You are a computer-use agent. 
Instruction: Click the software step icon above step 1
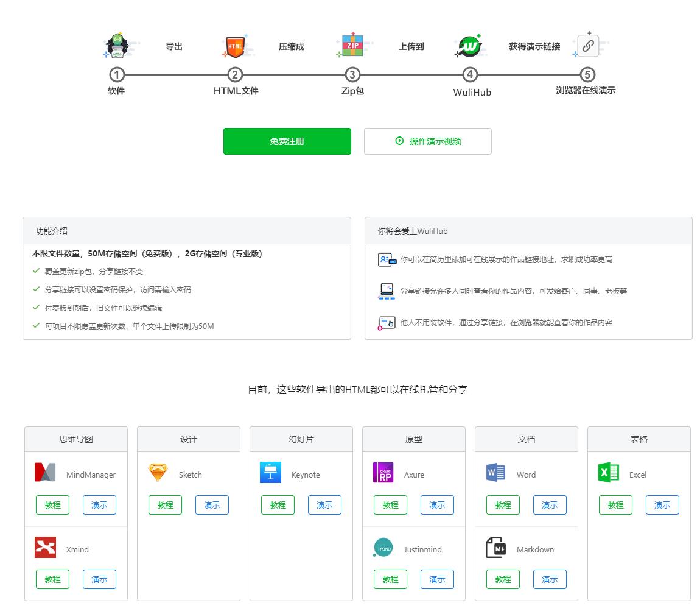pyautogui.click(x=117, y=46)
